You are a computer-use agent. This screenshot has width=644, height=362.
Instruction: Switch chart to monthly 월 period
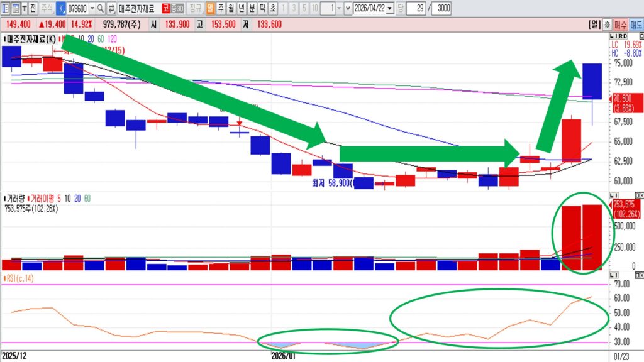(231, 9)
